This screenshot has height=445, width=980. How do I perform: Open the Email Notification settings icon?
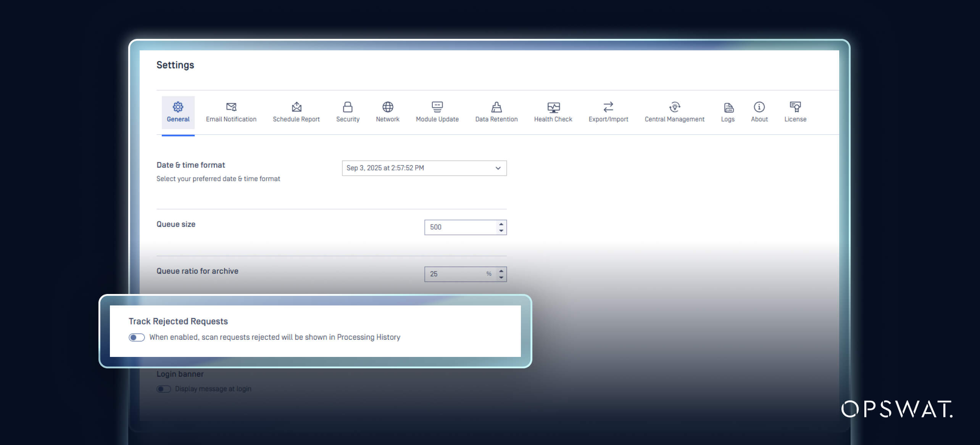231,107
